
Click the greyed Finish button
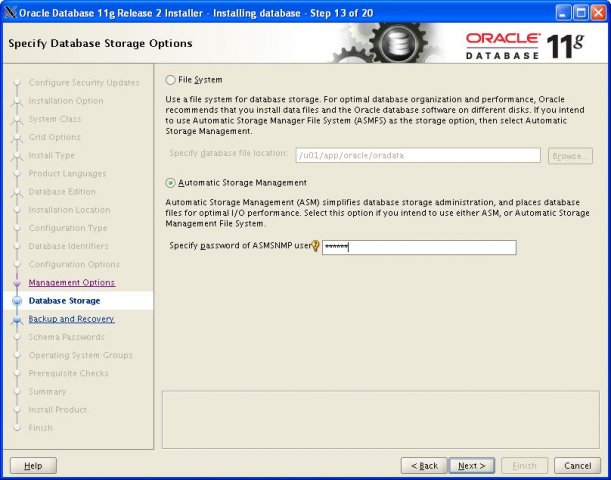[524, 466]
